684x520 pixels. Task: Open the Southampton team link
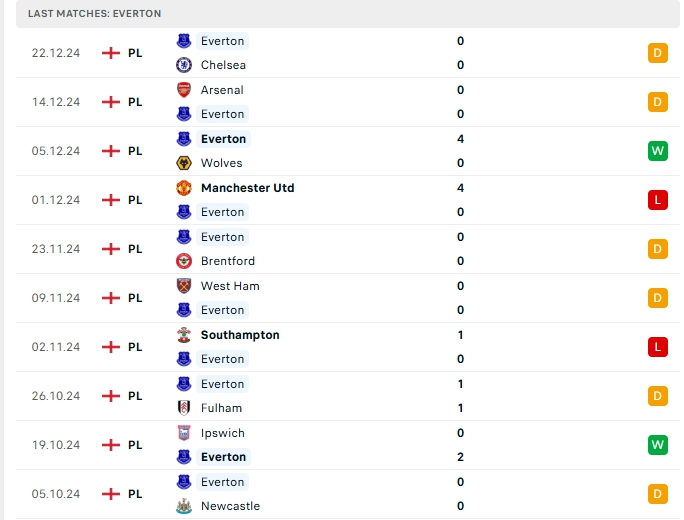pos(240,335)
